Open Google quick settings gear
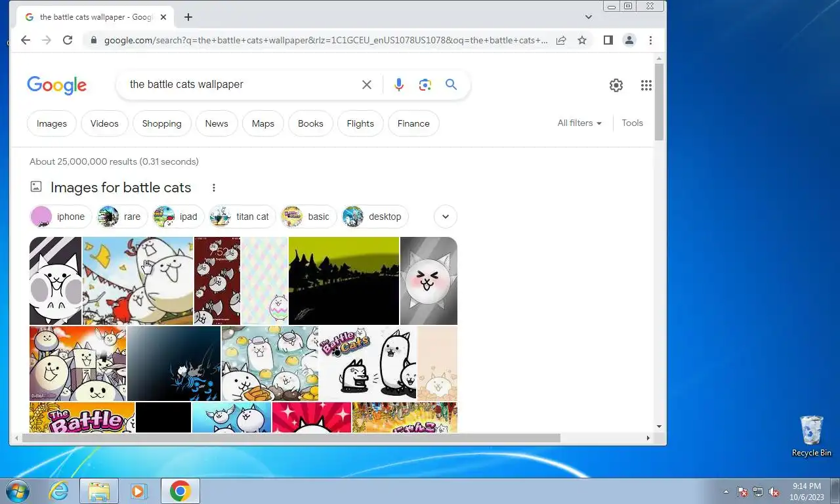Image resolution: width=840 pixels, height=504 pixels. pyautogui.click(x=616, y=85)
